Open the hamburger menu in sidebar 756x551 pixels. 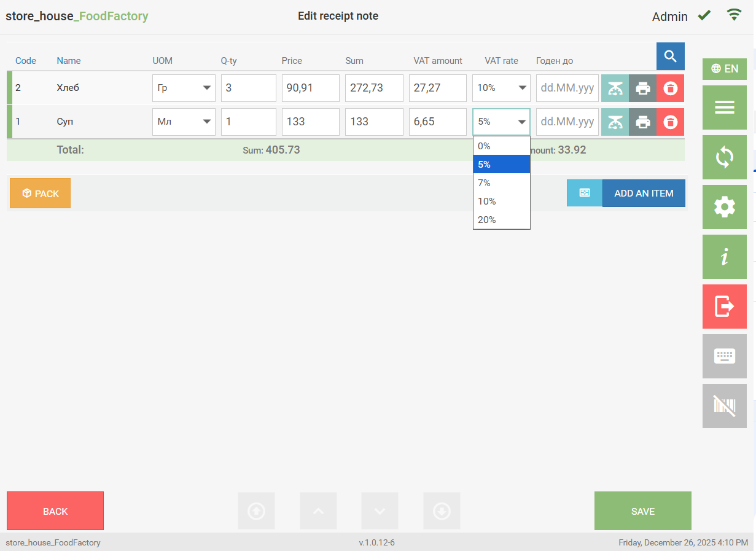tap(724, 107)
